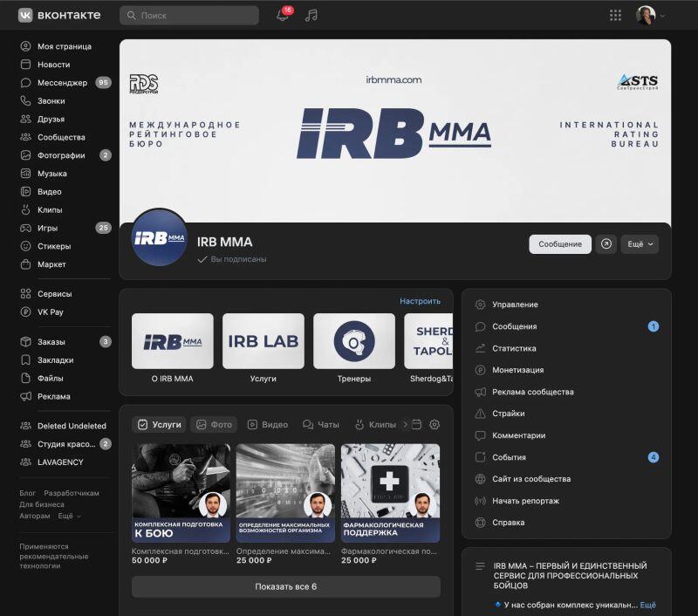The image size is (698, 616).
Task: Select the Фото tab
Action: [214, 425]
